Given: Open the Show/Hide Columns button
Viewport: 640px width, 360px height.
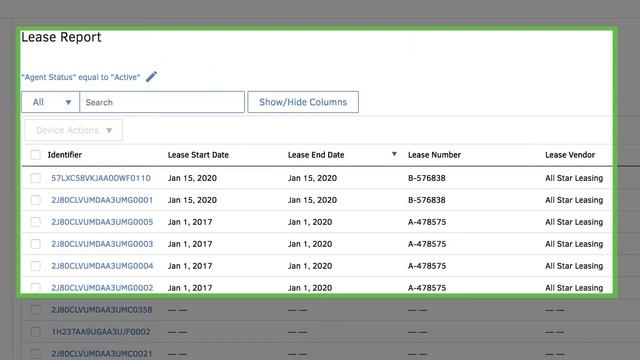Looking at the screenshot, I should pyautogui.click(x=303, y=102).
